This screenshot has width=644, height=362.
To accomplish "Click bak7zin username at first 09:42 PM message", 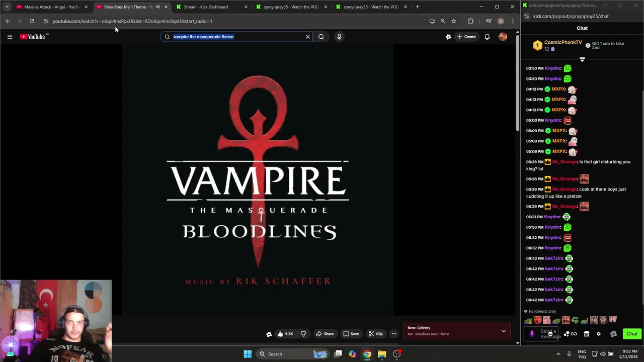I will (553, 258).
